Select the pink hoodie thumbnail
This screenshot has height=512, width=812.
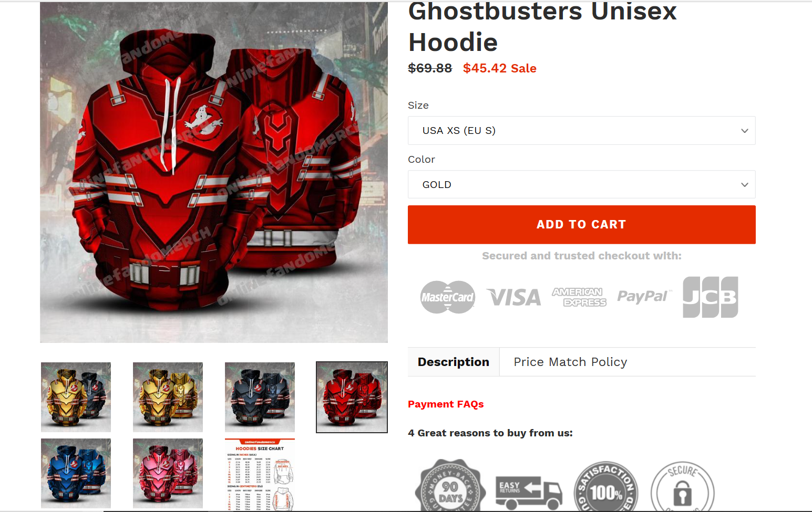[168, 473]
